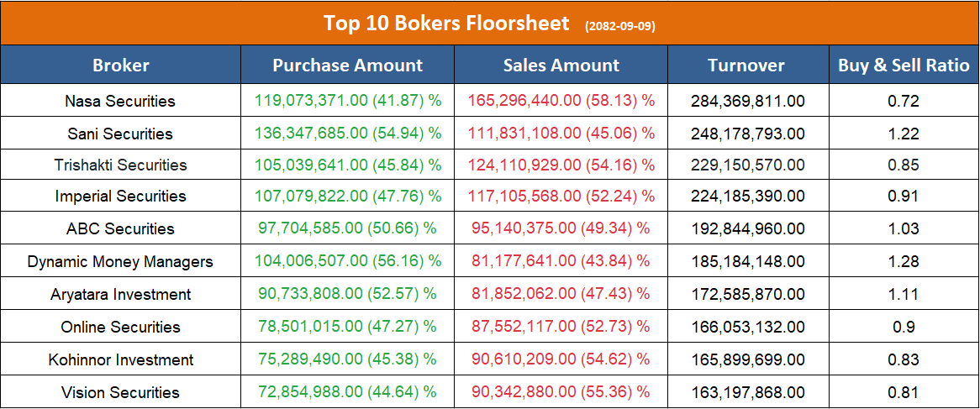Click the Nasa Securities broker name
Viewport: 980px width, 409px height.
[120, 101]
